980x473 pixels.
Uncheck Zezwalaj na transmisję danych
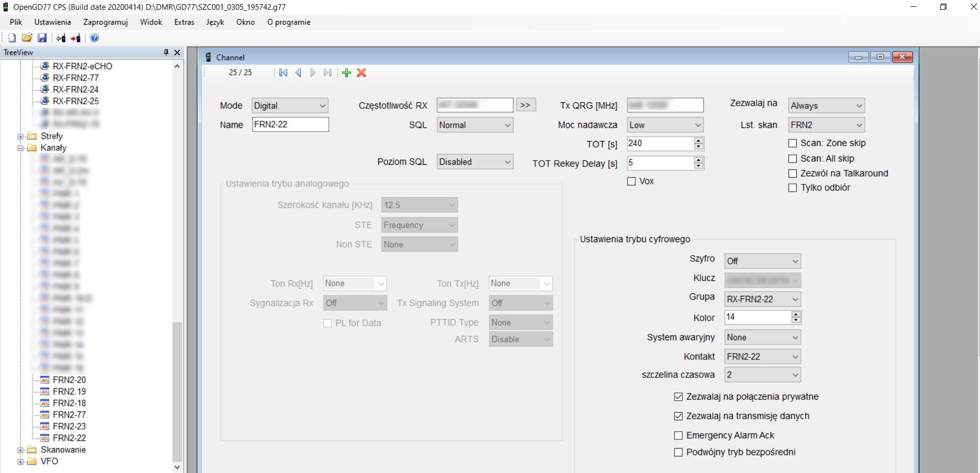tap(679, 416)
